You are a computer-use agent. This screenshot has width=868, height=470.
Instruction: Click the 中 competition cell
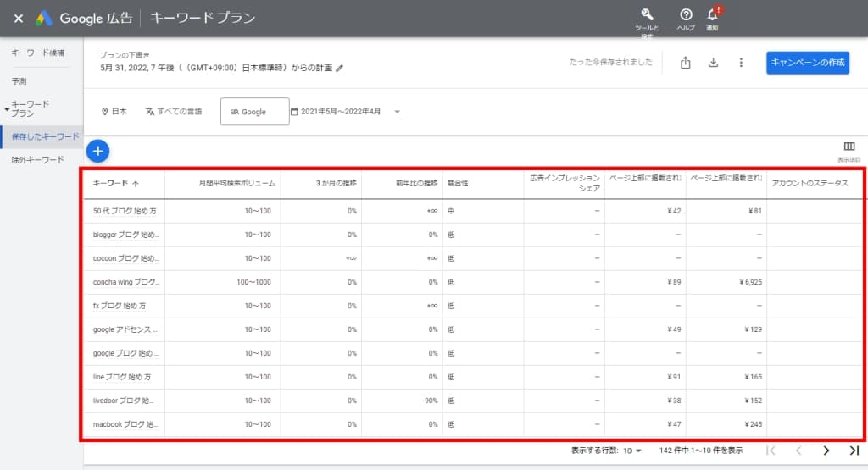point(451,211)
